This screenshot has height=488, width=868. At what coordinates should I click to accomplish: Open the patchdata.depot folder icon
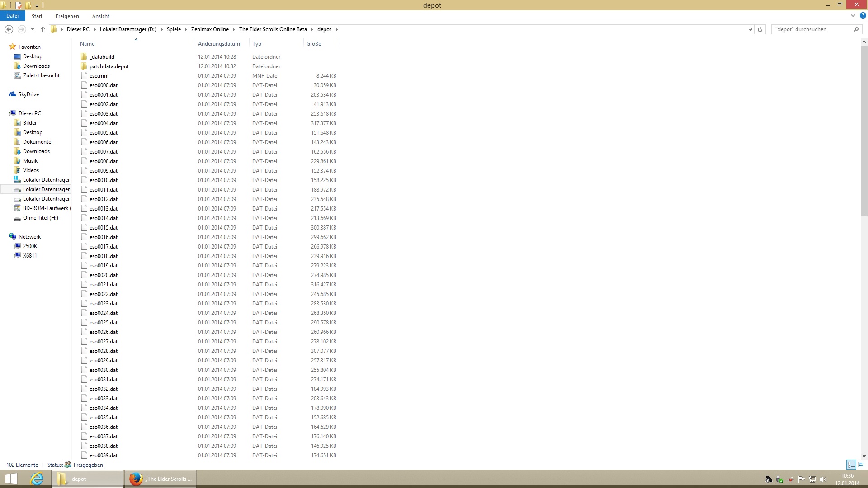click(84, 66)
